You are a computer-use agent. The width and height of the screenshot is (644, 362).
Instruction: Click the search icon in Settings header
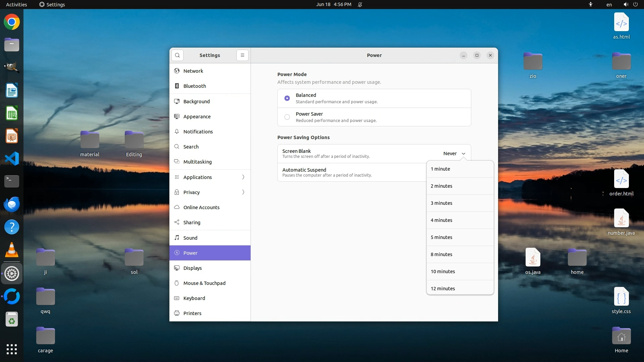pyautogui.click(x=177, y=55)
